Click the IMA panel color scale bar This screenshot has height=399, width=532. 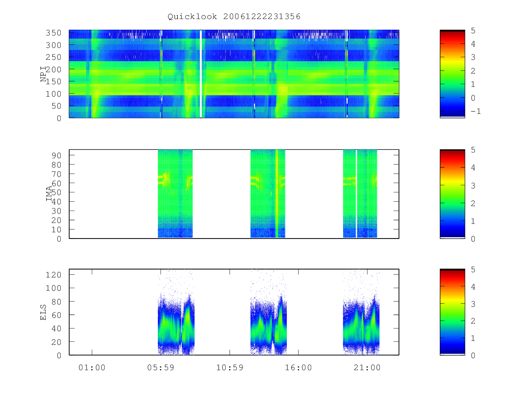[x=452, y=194]
